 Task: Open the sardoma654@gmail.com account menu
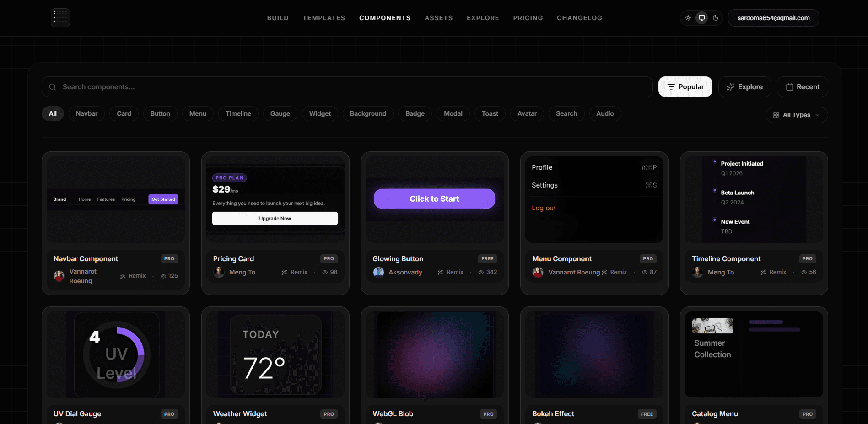coord(773,18)
